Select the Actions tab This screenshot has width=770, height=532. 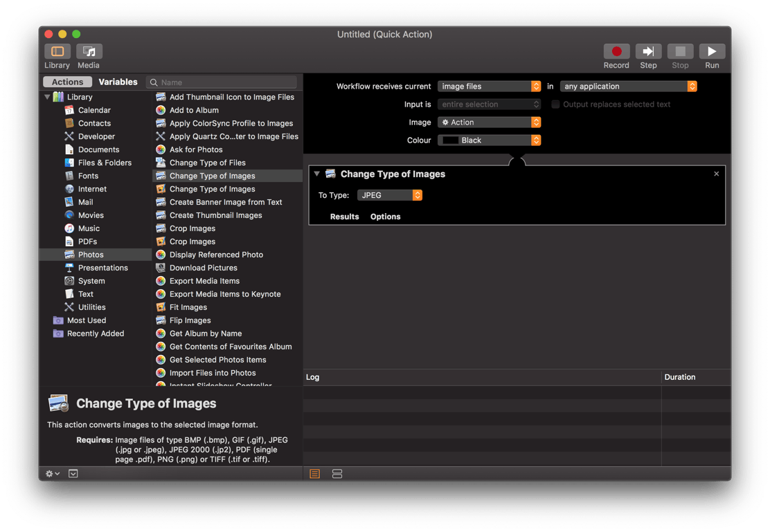click(68, 82)
